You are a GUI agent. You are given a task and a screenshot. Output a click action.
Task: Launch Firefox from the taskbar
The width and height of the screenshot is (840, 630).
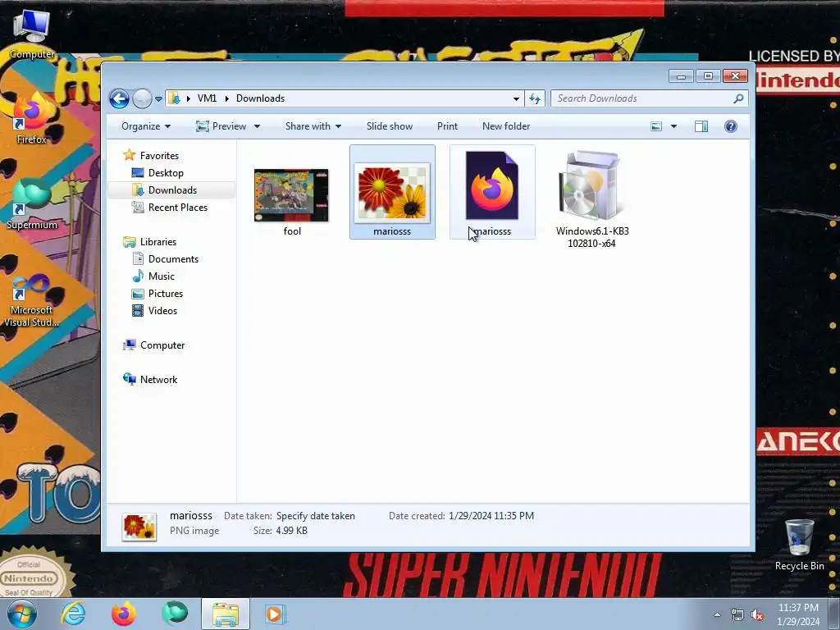pos(123,614)
